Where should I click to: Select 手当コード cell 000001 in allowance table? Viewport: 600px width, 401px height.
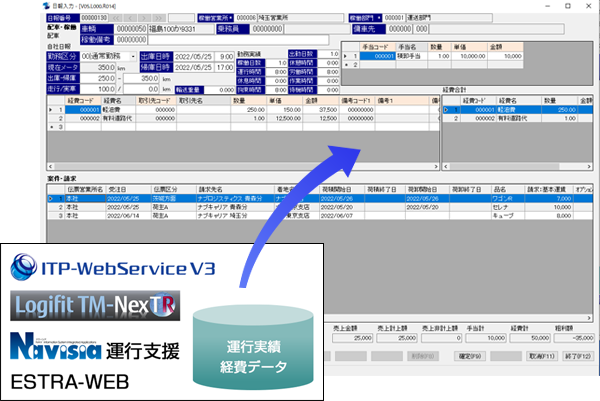[x=378, y=56]
